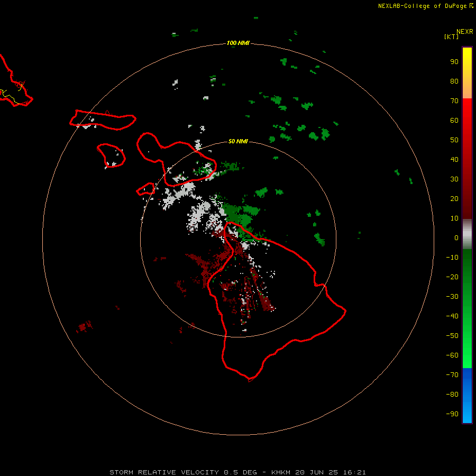The image size is (476, 476).
Task: Click the 50 NMI range ring label
Action: 238,141
